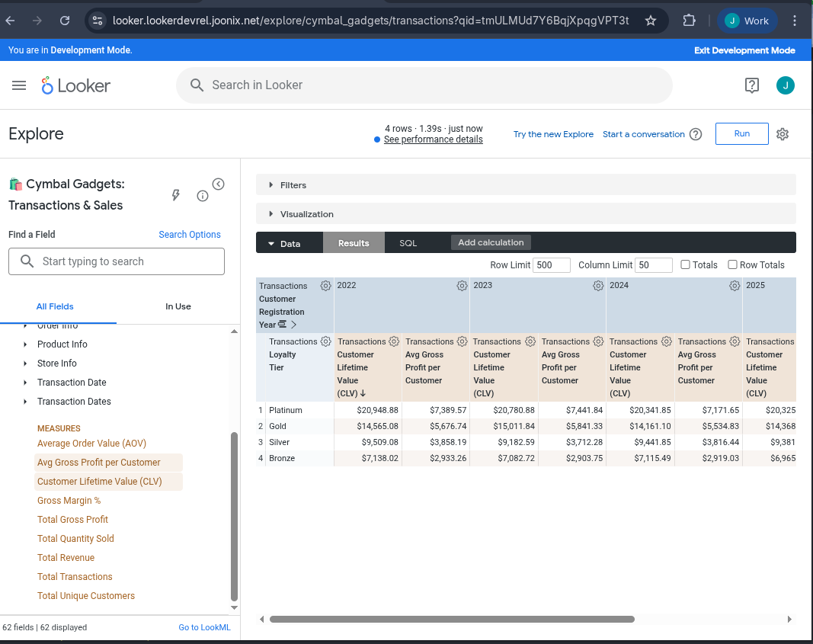
Task: Click the Run button
Action: (741, 133)
